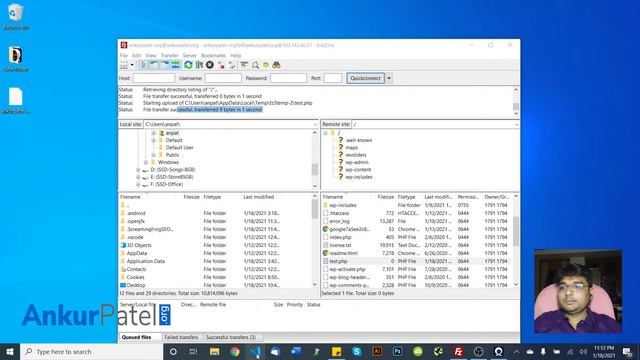Open the Site Manager dropdown arrow
The width and height of the screenshot is (640, 360).
click(x=132, y=65)
